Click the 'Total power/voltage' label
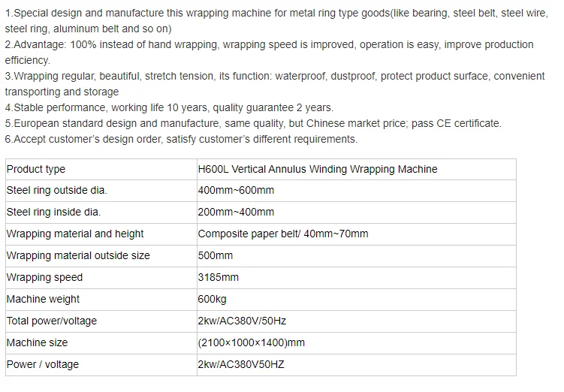Screen dimensions: 564x392 tap(52, 321)
